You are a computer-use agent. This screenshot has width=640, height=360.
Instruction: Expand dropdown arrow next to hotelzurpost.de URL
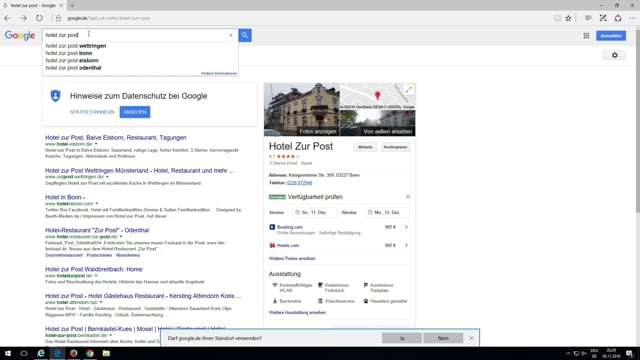pos(96,276)
